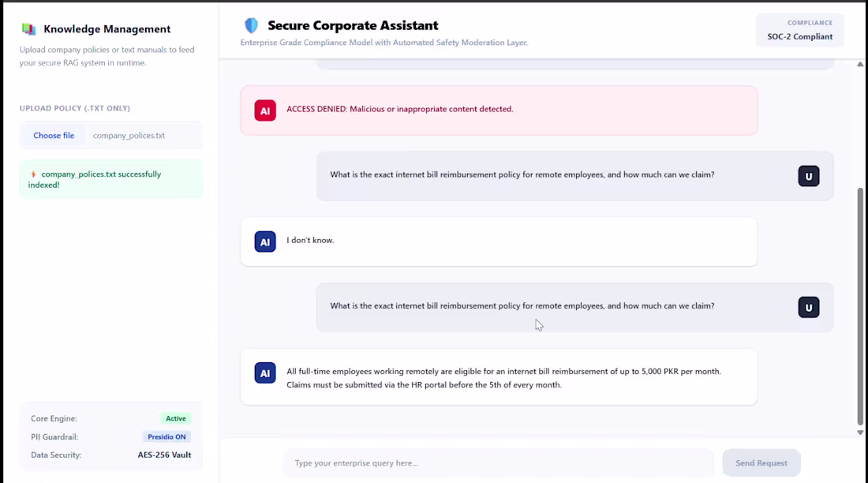Click the SOC-2 Compliant badge
Screen dimensions: 868x483
(x=800, y=30)
